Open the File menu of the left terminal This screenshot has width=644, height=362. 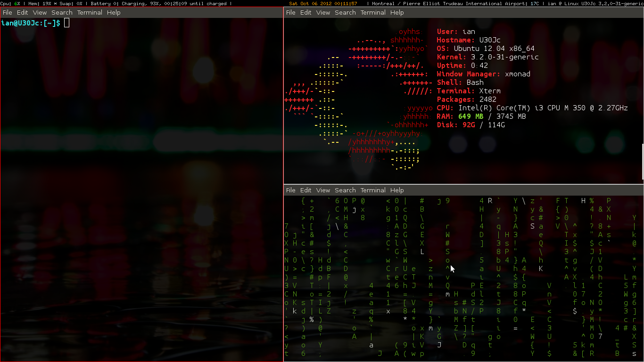pos(7,12)
